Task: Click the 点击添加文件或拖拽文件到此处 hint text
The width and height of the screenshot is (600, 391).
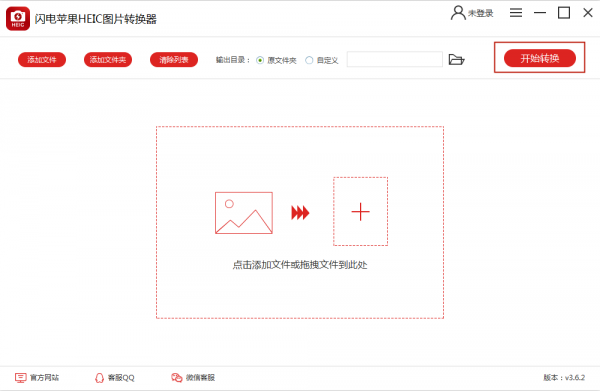Action: tap(300, 265)
